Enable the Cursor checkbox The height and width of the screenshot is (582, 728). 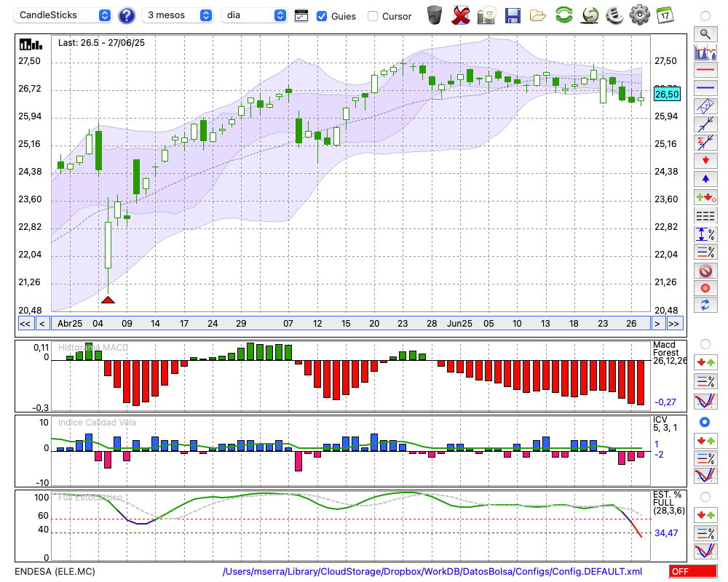point(372,16)
